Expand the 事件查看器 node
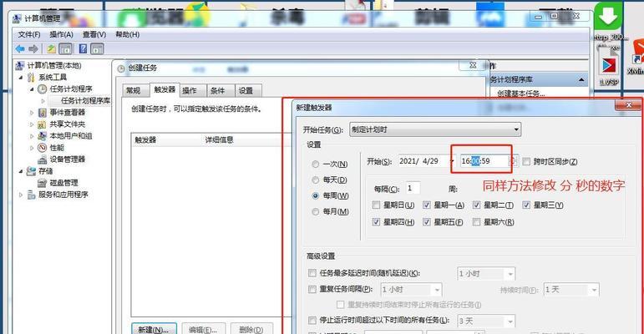Image resolution: width=644 pixels, height=334 pixels. 32,112
